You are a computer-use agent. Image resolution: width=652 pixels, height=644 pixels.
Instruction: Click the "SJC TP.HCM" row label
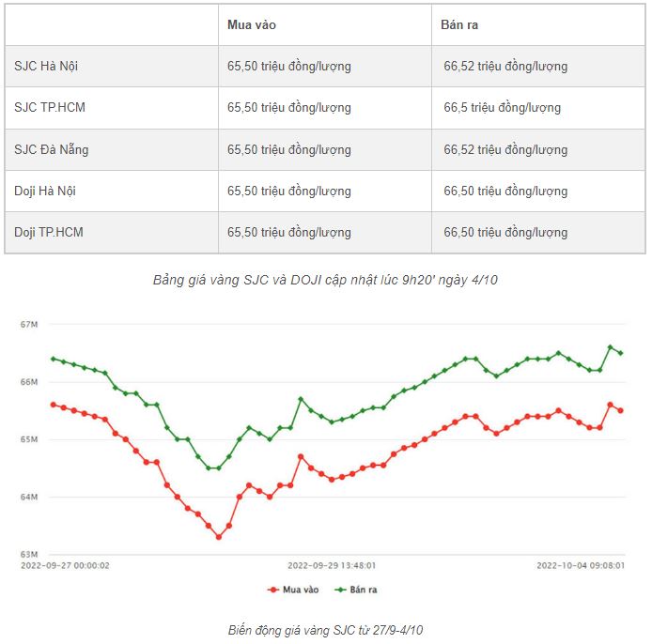50,108
